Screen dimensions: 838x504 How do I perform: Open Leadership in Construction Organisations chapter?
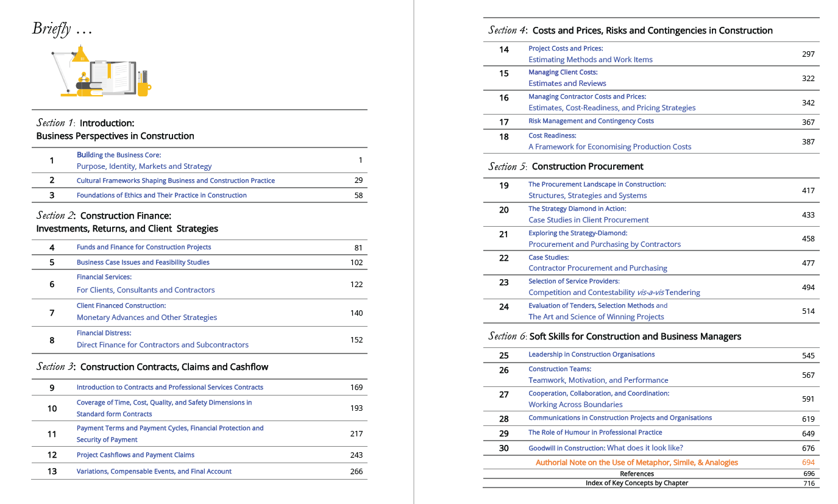(591, 355)
